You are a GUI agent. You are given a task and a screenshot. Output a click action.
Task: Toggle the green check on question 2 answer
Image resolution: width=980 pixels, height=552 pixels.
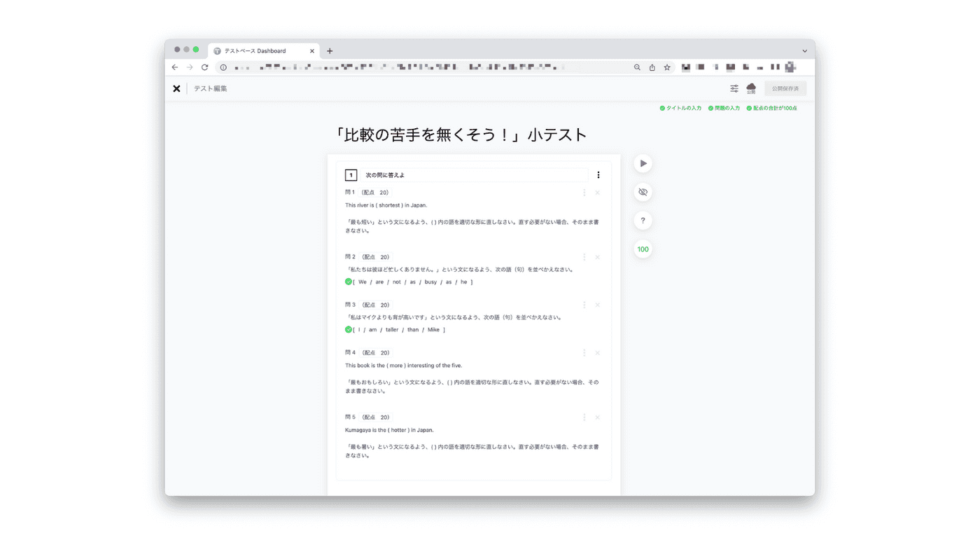point(349,282)
